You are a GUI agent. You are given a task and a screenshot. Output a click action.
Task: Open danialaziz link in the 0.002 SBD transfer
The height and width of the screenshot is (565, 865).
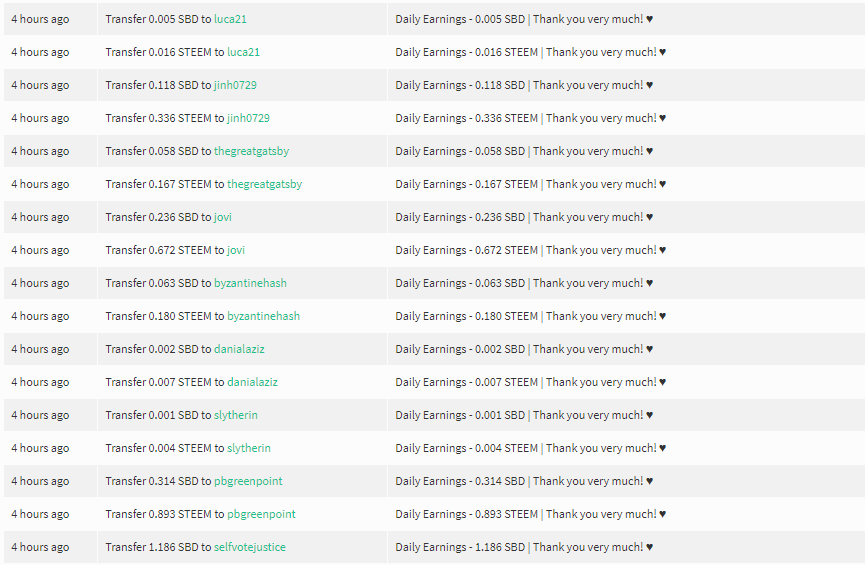239,349
